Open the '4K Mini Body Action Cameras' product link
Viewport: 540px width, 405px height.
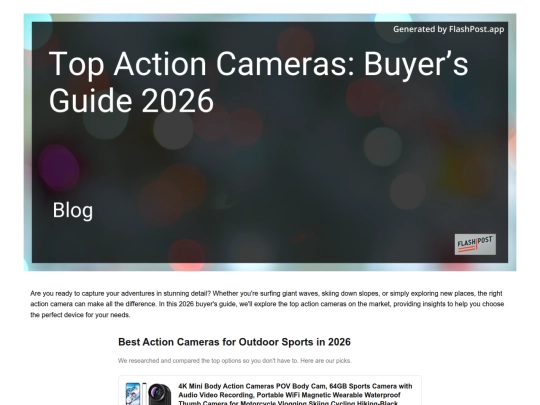click(295, 395)
